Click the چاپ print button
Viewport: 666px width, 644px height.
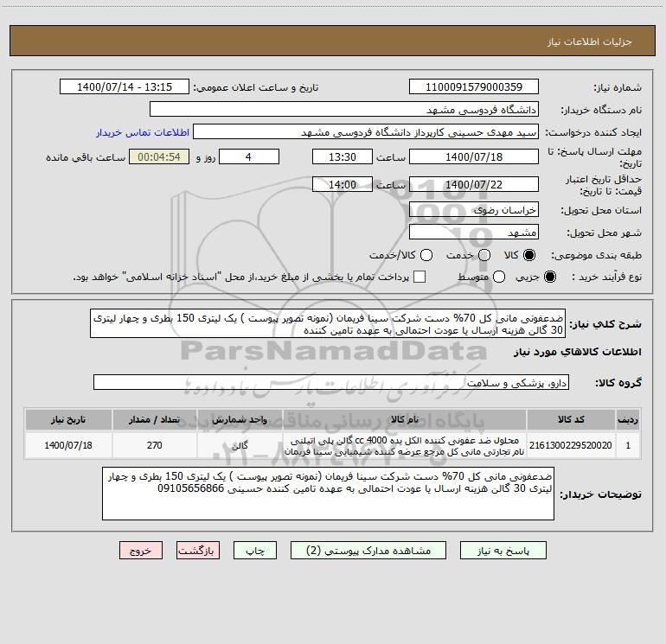(255, 551)
